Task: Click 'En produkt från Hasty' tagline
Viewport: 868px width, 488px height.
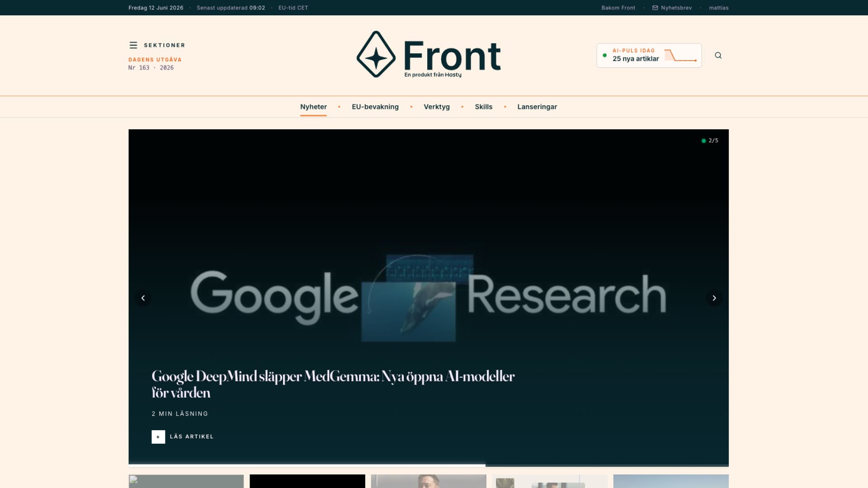Action: point(433,75)
